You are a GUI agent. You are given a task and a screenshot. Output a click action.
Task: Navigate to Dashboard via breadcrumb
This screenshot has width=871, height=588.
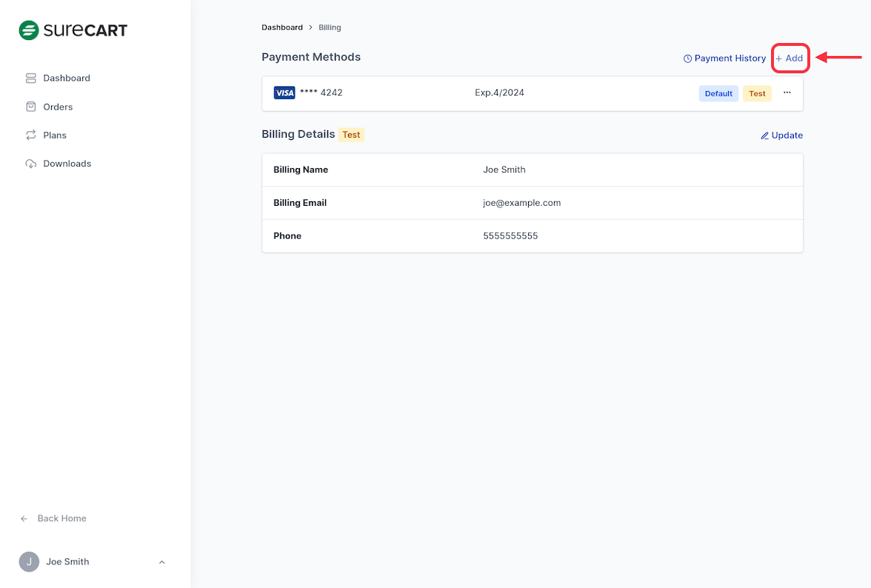click(282, 27)
